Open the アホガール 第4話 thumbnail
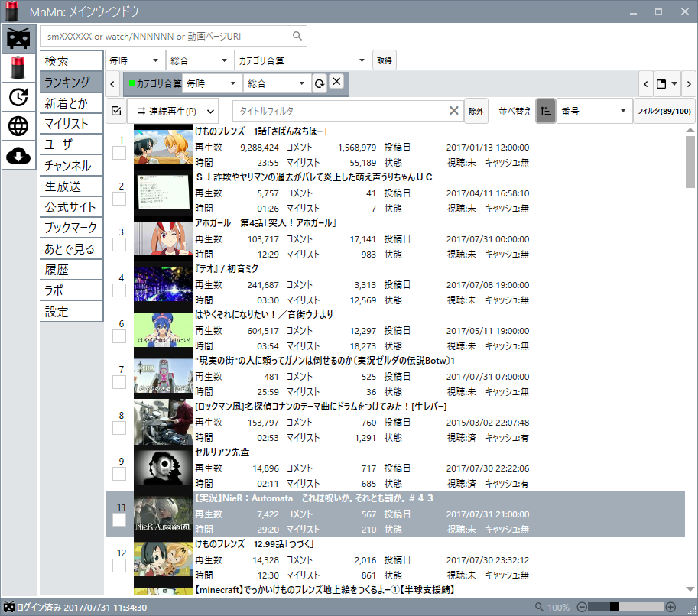 click(x=164, y=238)
